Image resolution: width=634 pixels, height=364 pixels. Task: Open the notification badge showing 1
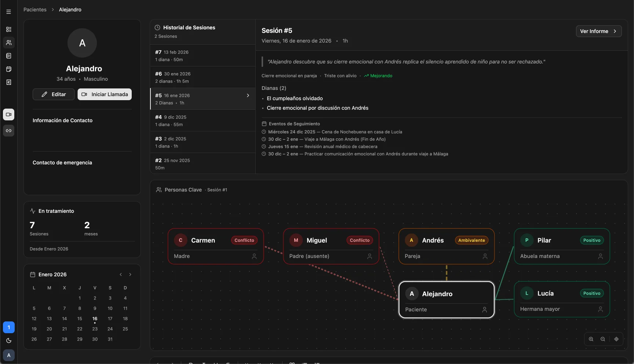point(8,327)
